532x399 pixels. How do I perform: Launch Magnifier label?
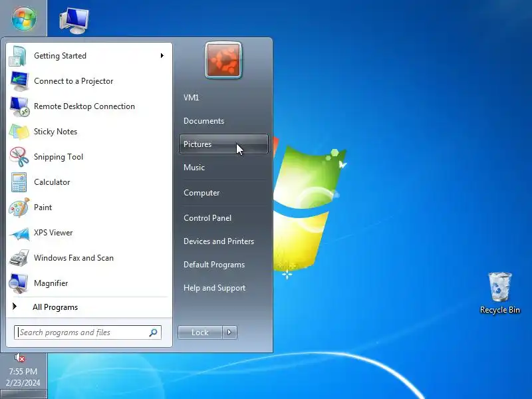51,283
